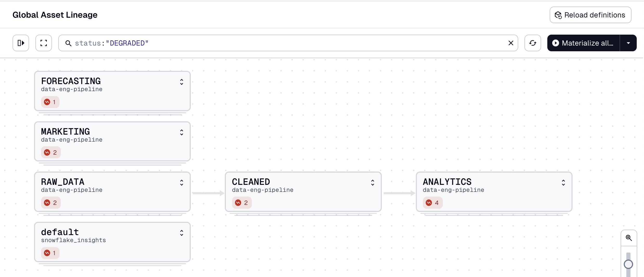The height and width of the screenshot is (277, 644).
Task: Click Materialize all button
Action: coord(583,43)
